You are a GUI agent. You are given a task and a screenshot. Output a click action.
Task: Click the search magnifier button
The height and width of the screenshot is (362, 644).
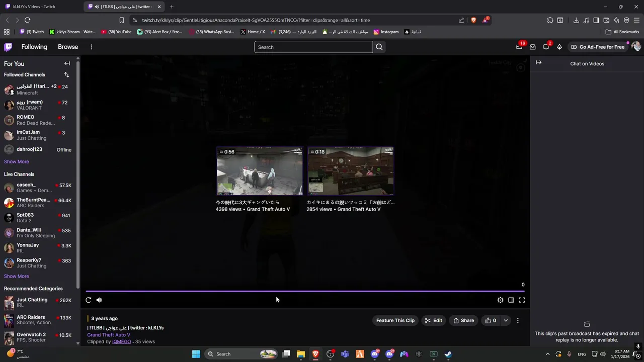(x=379, y=47)
